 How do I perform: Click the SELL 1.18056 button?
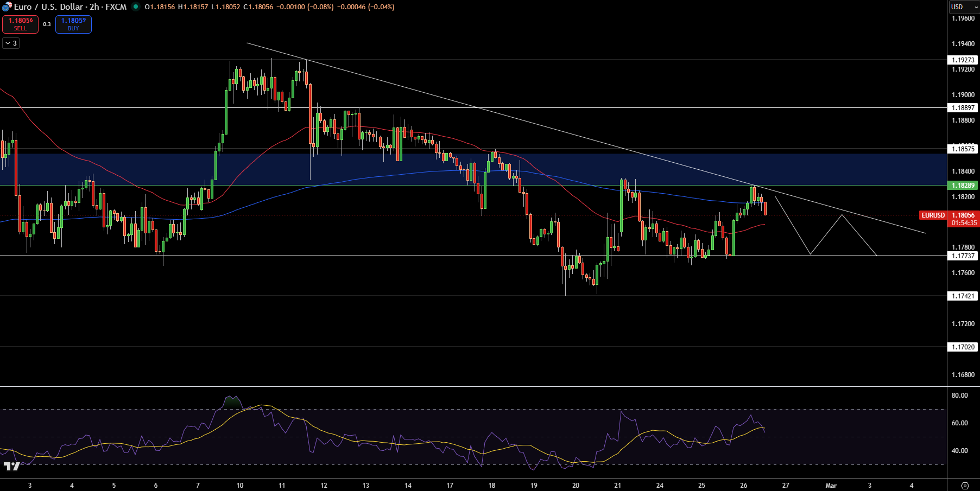click(21, 24)
